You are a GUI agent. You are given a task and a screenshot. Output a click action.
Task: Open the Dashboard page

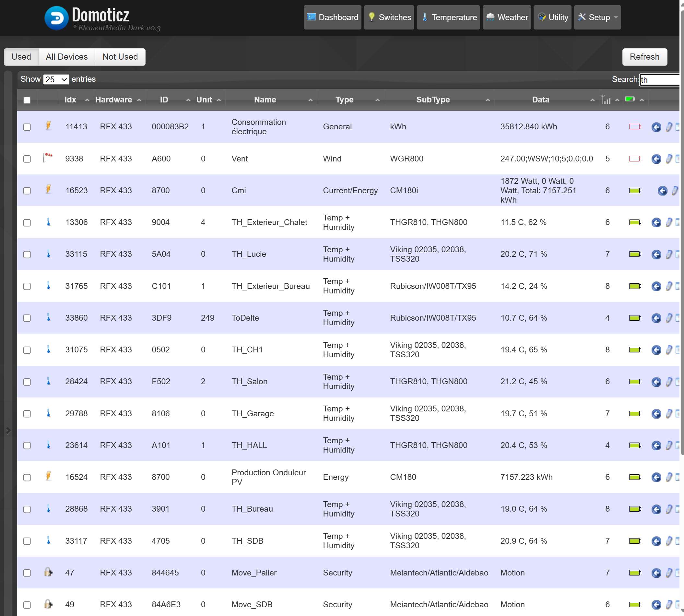pyautogui.click(x=332, y=17)
